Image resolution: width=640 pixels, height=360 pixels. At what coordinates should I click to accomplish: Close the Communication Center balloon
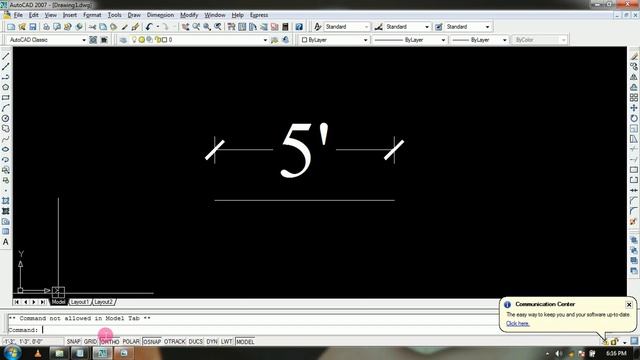pos(629,304)
